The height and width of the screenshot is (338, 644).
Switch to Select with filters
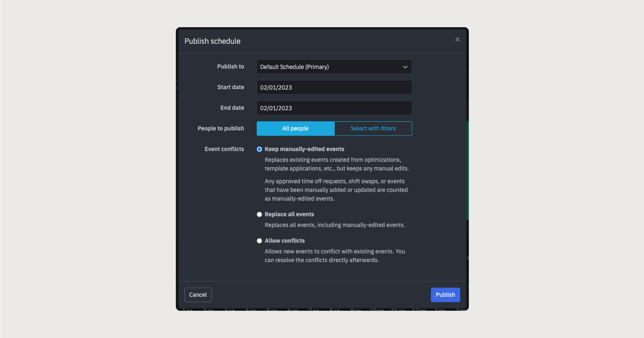373,128
